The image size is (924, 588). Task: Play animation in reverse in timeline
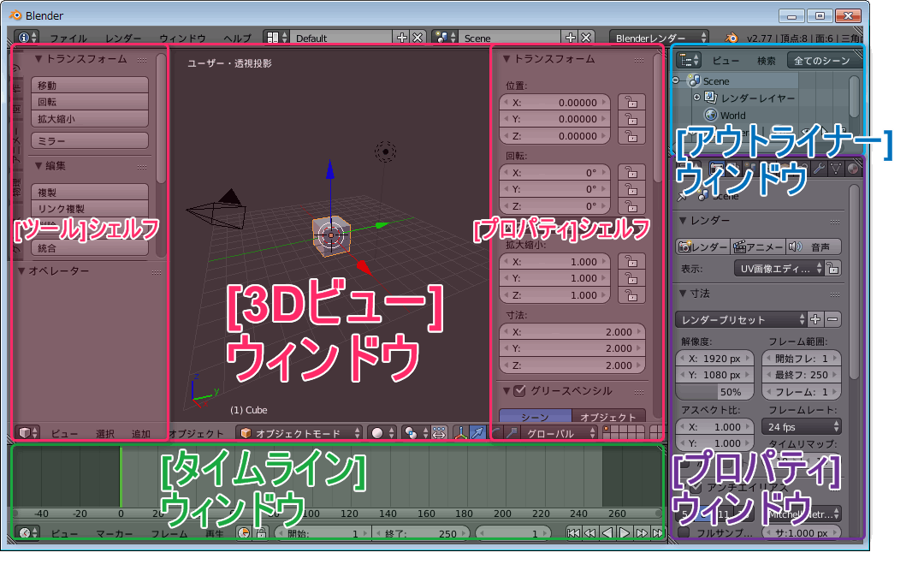(607, 532)
